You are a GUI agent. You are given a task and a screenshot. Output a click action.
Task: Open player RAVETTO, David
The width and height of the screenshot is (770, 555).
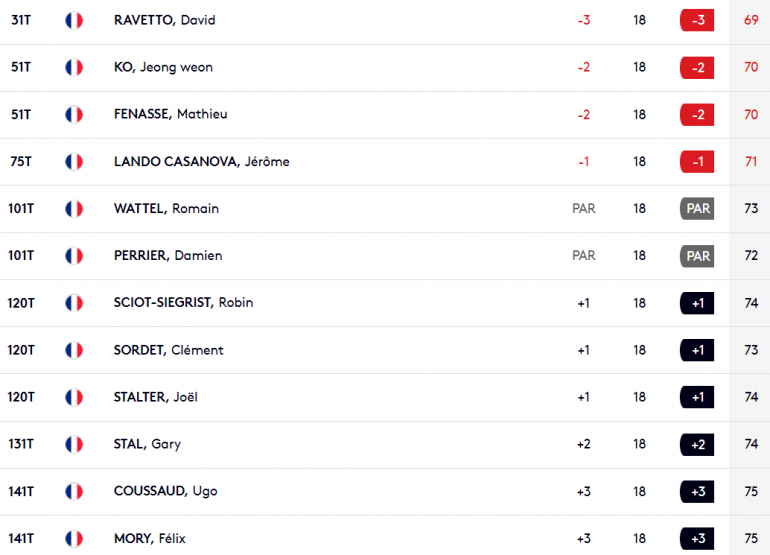click(x=165, y=20)
